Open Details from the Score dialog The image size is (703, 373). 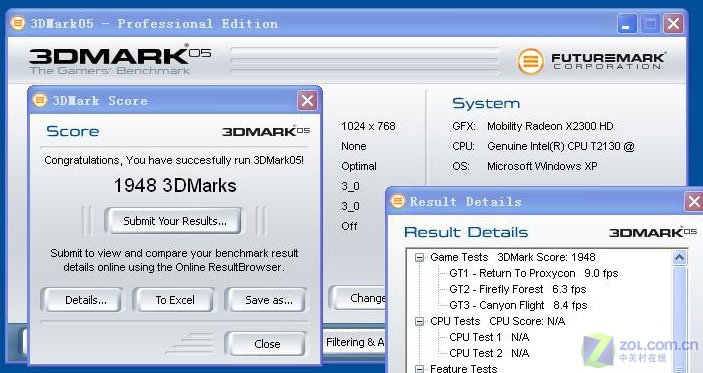(x=82, y=300)
